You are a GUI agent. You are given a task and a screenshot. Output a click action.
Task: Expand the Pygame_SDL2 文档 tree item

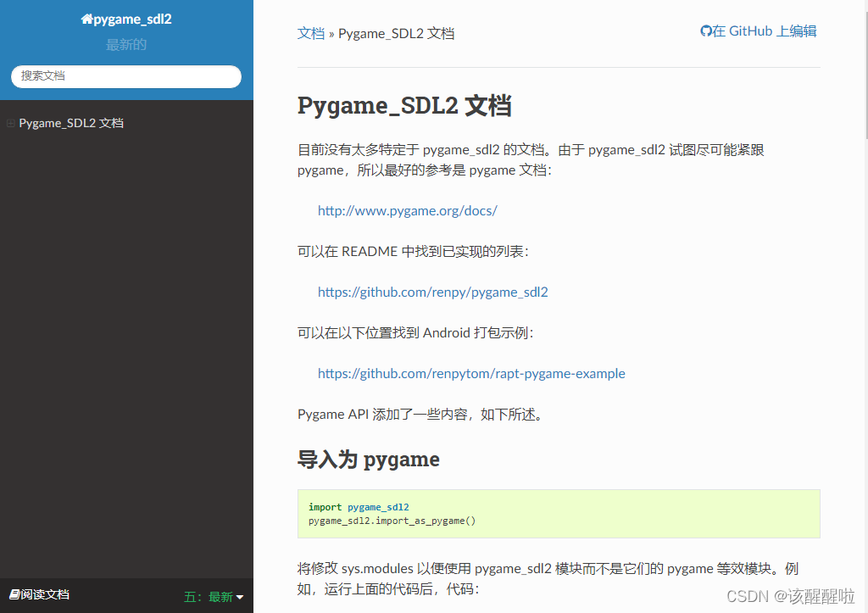[10, 123]
